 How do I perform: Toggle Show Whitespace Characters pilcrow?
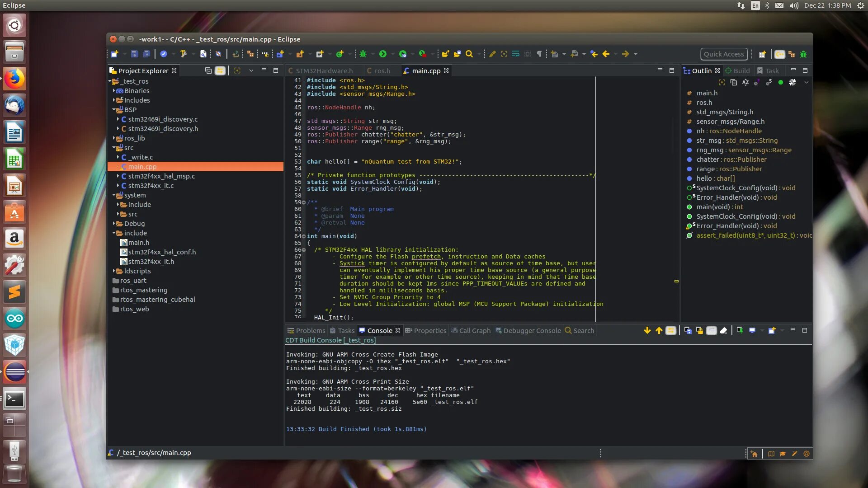[539, 54]
